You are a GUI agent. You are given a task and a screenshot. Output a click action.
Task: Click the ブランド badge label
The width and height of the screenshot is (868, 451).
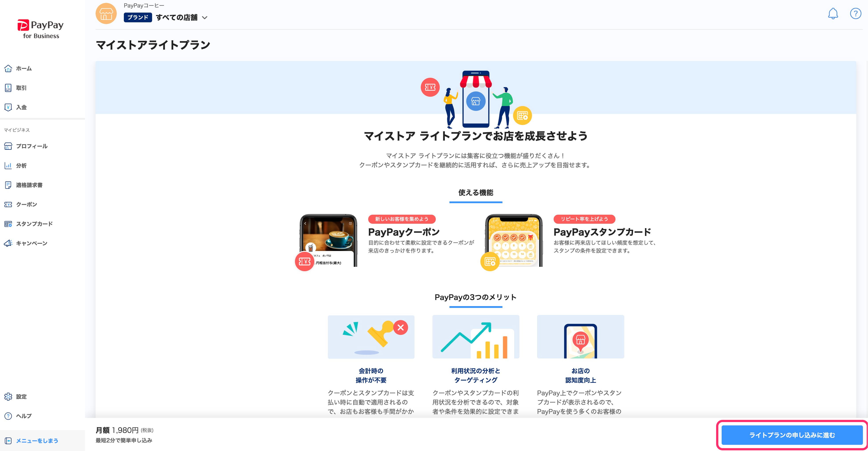tap(138, 17)
